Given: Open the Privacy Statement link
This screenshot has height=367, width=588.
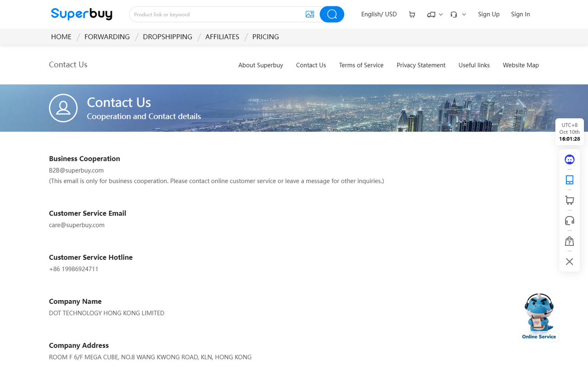Looking at the screenshot, I should pyautogui.click(x=421, y=65).
